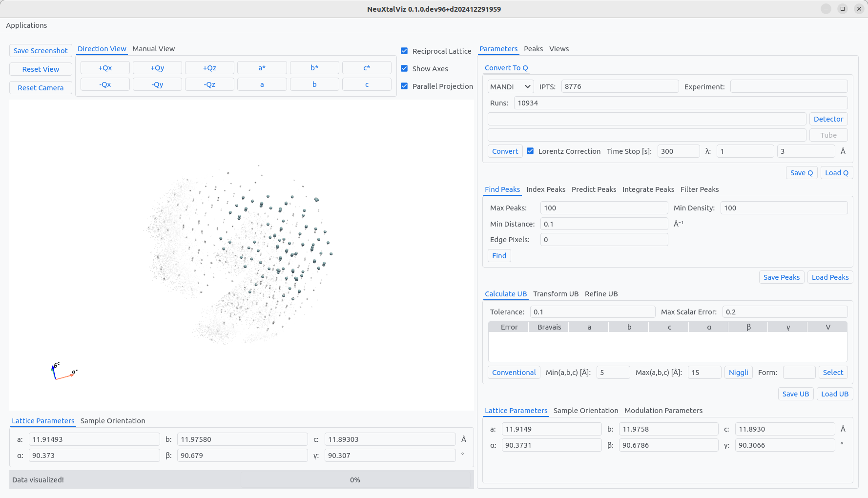This screenshot has height=498, width=868.
Task: Uncheck the Reciprocal Lattice checkbox
Action: click(404, 51)
